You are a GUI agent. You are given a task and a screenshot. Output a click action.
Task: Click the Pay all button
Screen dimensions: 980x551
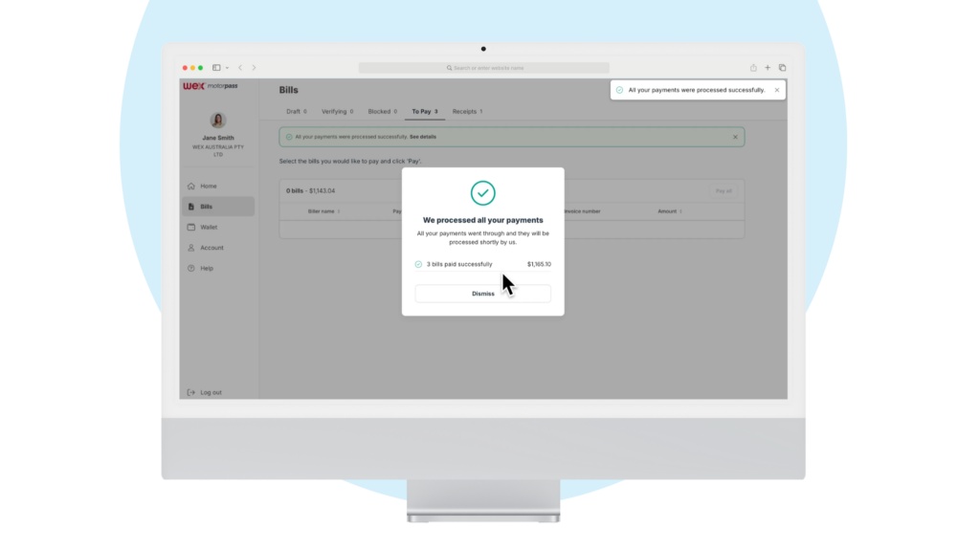pyautogui.click(x=724, y=190)
